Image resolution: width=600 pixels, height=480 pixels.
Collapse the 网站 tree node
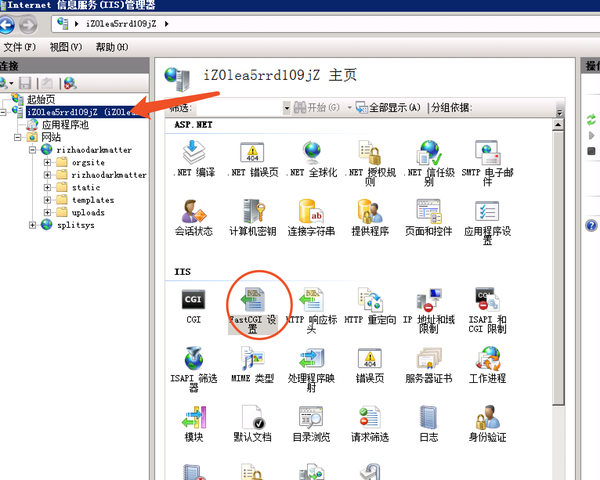coord(18,137)
